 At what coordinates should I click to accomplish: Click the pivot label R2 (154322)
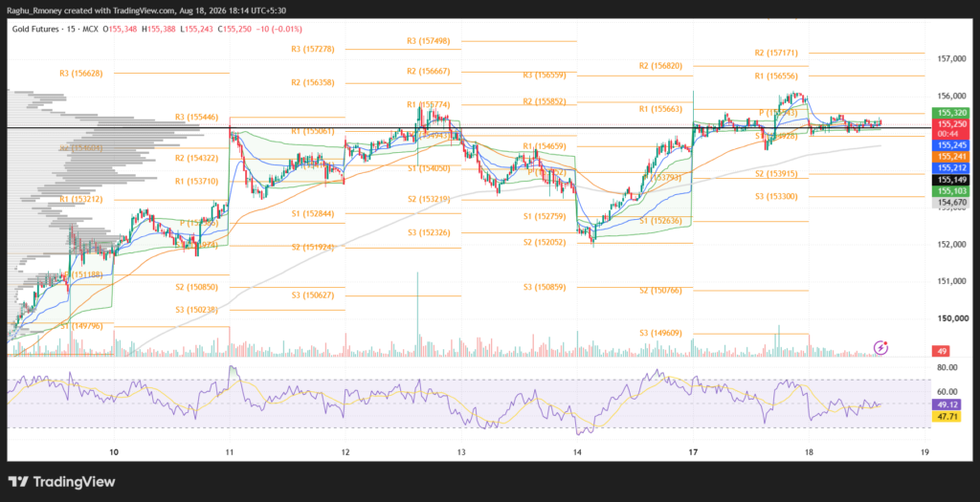(x=197, y=158)
